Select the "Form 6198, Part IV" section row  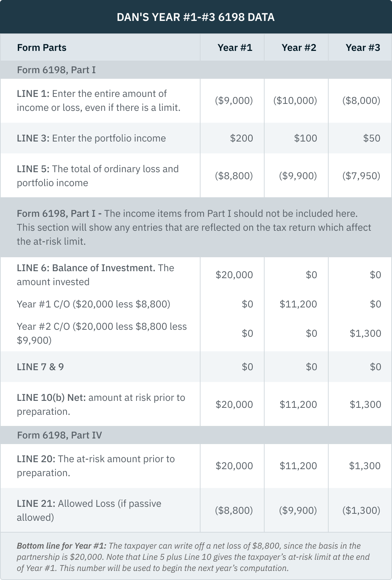[x=60, y=435]
